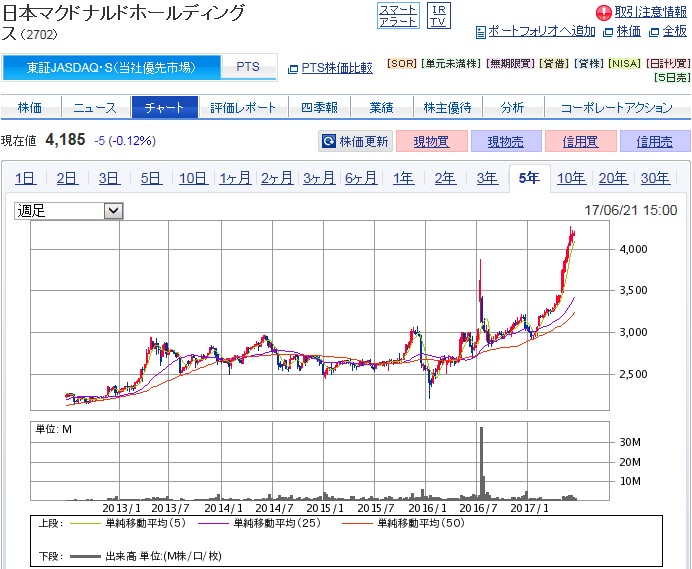Go to 株価 tab
This screenshot has height=569, width=692.
click(x=30, y=107)
